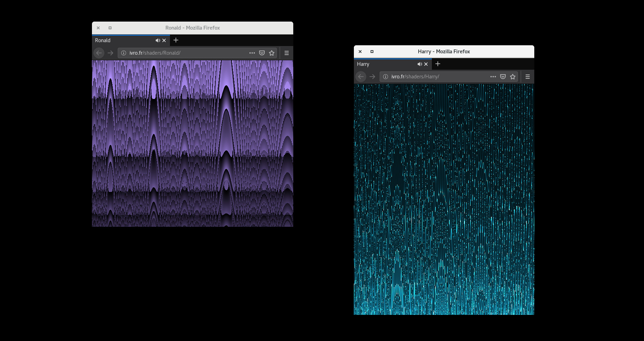
Task: Mute the Ronald tab audio
Action: (158, 40)
